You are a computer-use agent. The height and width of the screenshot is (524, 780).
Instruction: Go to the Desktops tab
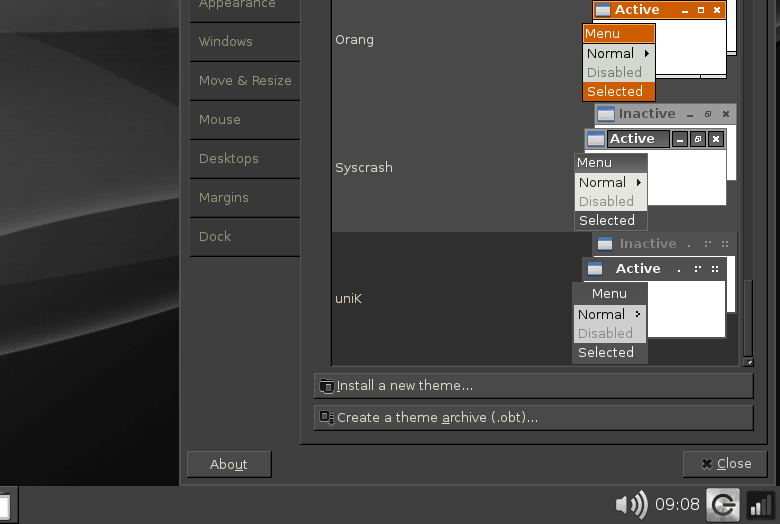point(245,159)
